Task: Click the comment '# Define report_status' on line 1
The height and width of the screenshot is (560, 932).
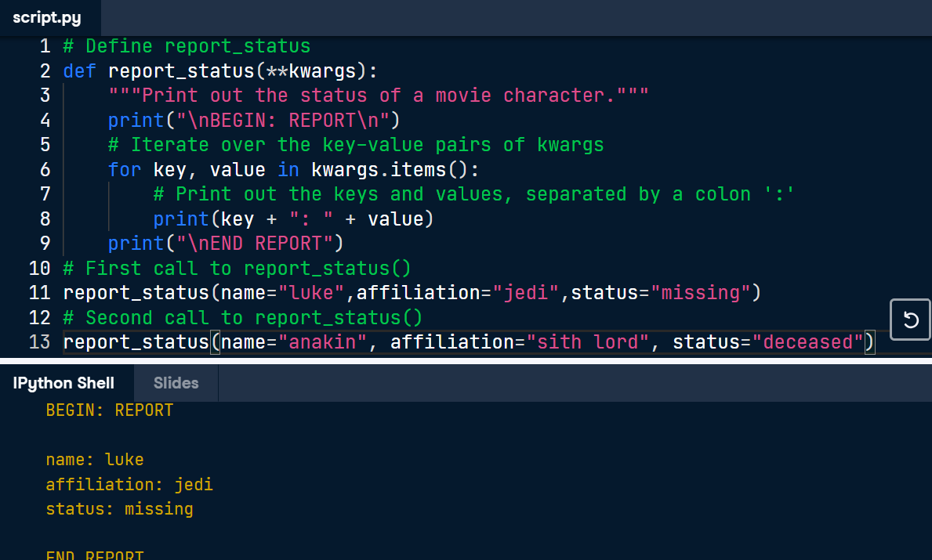Action: (187, 46)
